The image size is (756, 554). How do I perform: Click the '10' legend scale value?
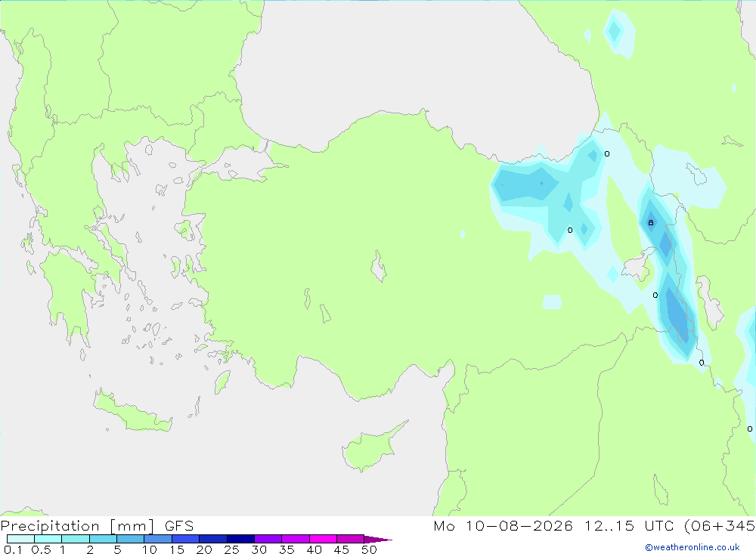tap(150, 549)
